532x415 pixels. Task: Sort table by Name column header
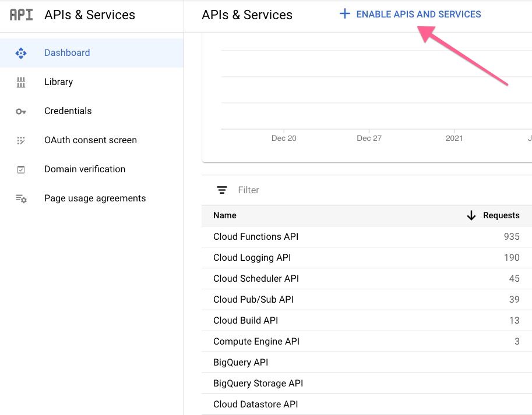point(225,215)
